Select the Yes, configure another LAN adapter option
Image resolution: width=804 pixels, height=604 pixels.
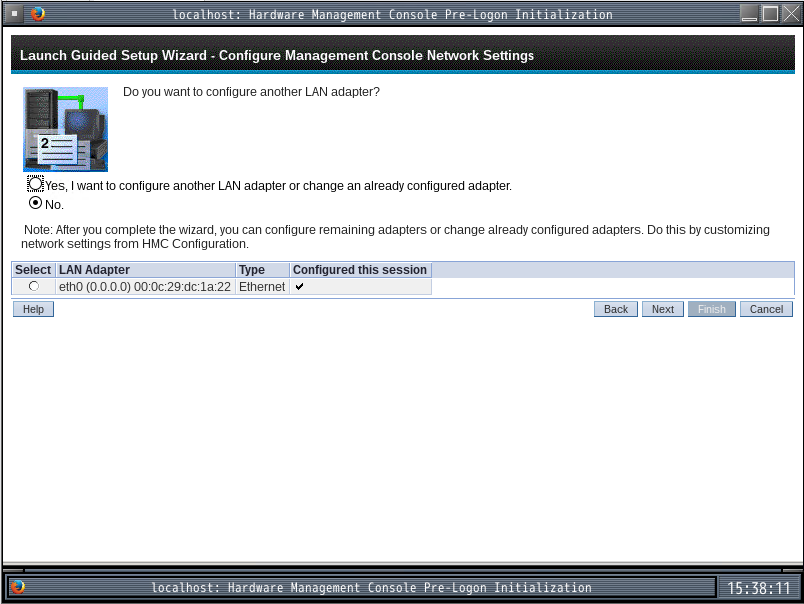35,184
